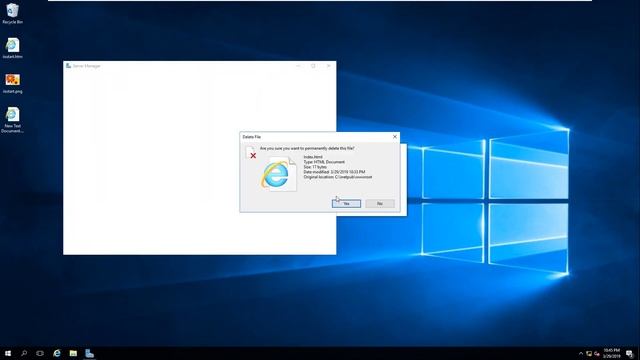
Task: Click the index.html file name in dialog
Action: pos(313,157)
